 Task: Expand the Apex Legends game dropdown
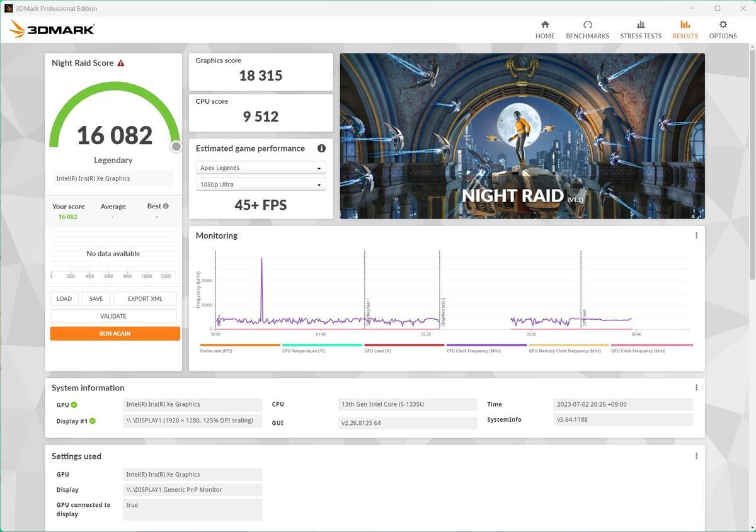tap(261, 168)
